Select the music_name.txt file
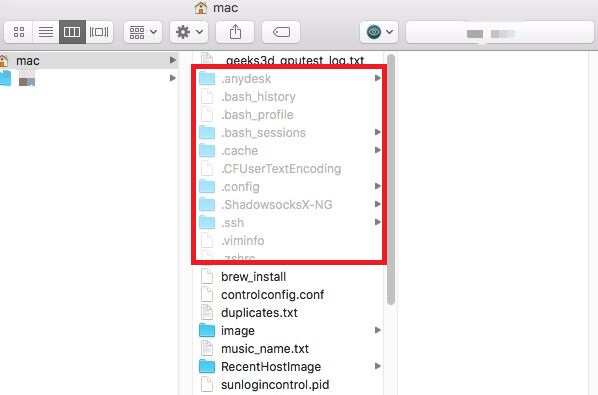This screenshot has width=598, height=395. pos(288,348)
